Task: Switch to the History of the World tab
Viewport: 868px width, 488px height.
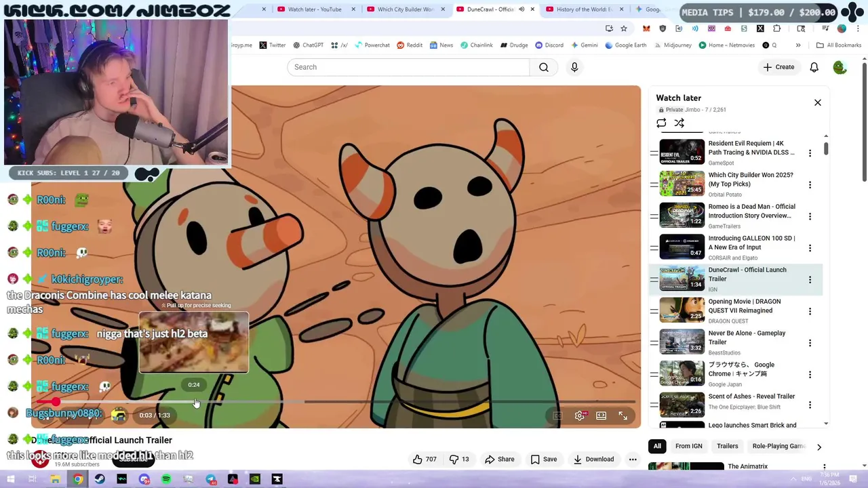Action: pos(584,9)
